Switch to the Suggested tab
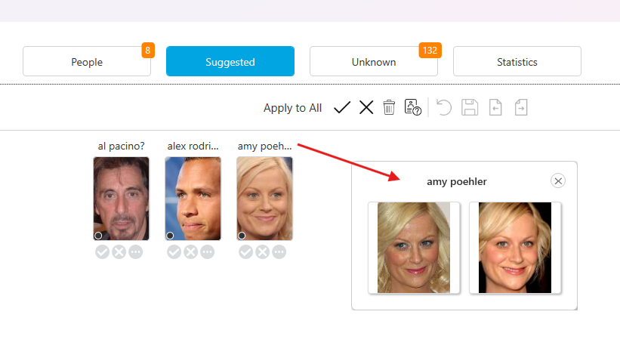This screenshot has height=364, width=620. click(x=230, y=61)
